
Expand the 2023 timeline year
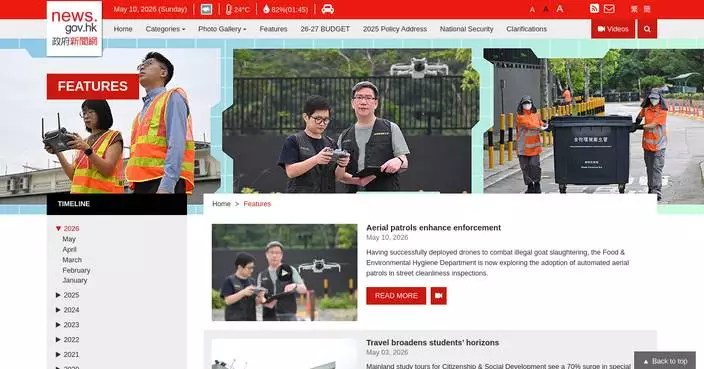[67, 325]
